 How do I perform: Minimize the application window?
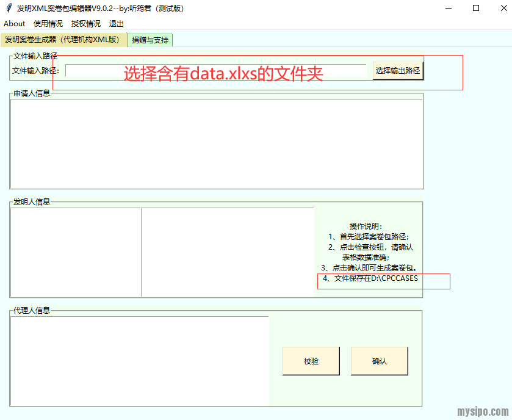point(449,8)
